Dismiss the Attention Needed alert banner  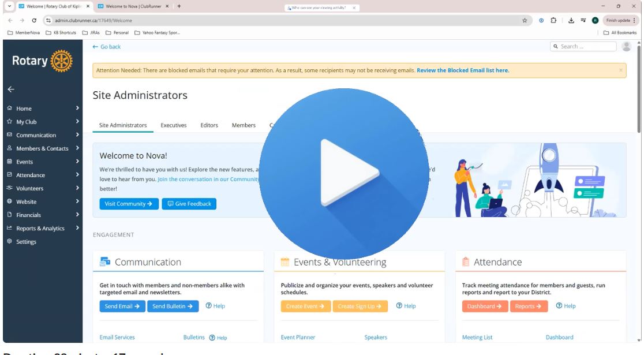pyautogui.click(x=620, y=70)
